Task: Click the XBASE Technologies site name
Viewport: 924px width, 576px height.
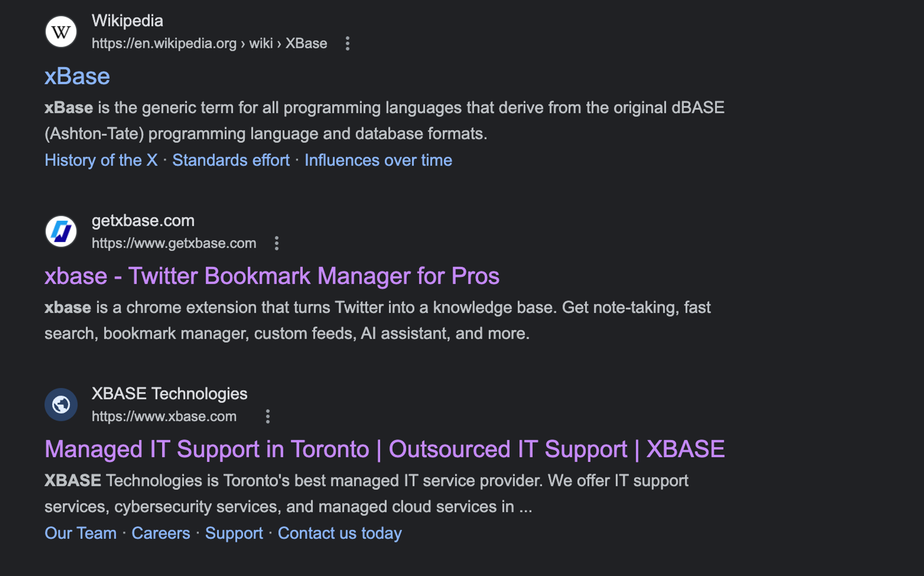Action: [x=170, y=394]
